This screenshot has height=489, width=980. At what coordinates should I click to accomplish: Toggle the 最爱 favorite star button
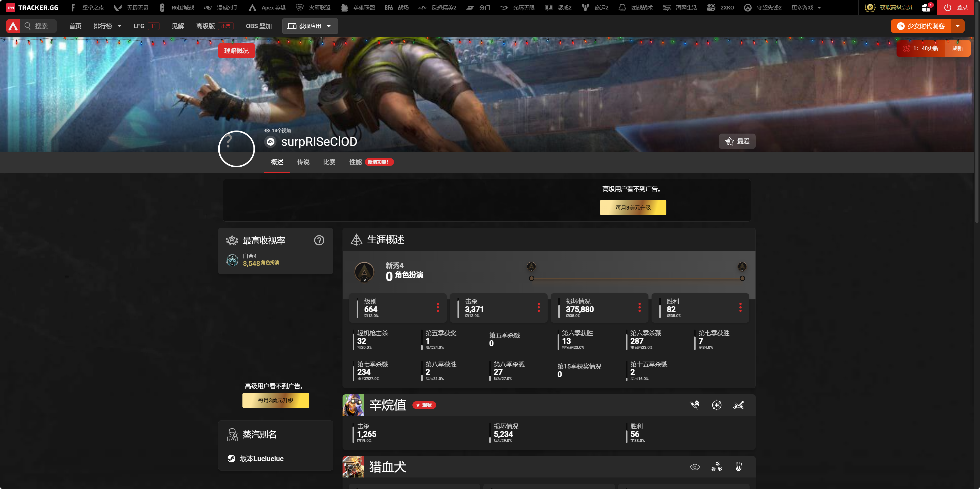(737, 142)
